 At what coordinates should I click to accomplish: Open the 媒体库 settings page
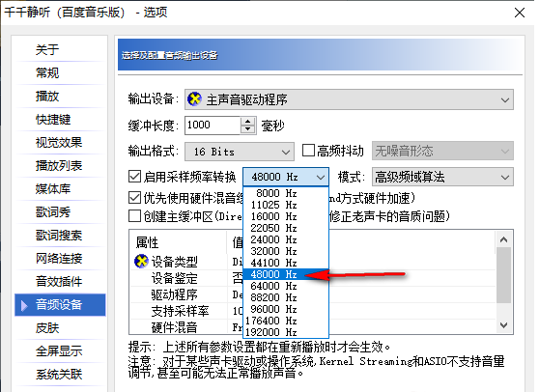(x=53, y=188)
